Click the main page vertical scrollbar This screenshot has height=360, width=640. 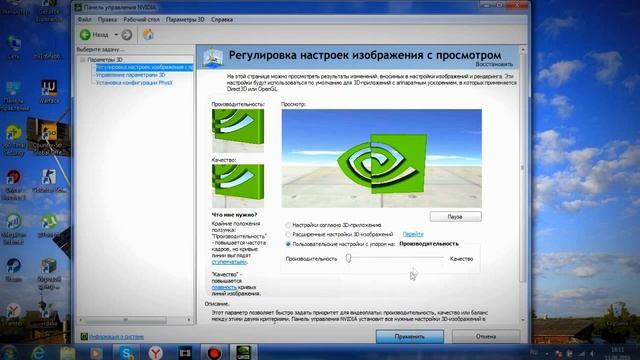(x=523, y=167)
